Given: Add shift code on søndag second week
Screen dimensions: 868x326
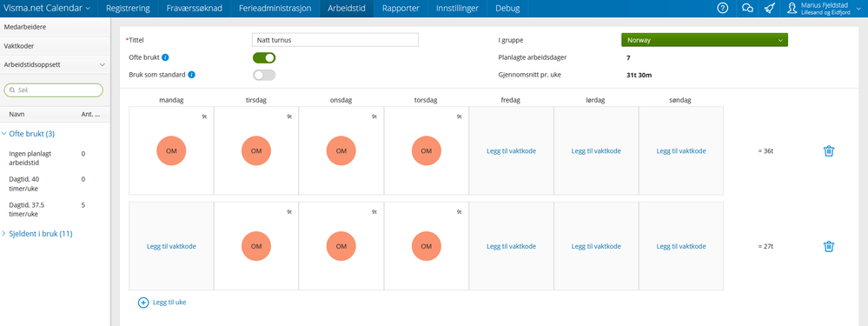Looking at the screenshot, I should click(x=681, y=246).
